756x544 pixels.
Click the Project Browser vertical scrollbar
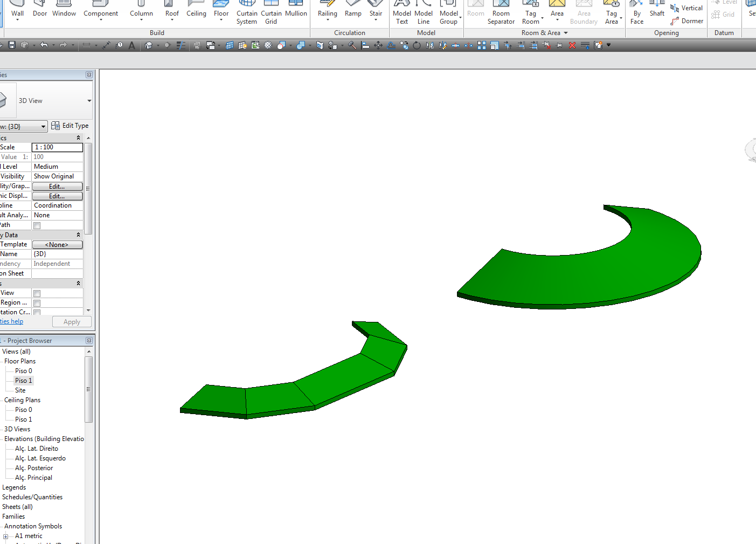(88, 389)
